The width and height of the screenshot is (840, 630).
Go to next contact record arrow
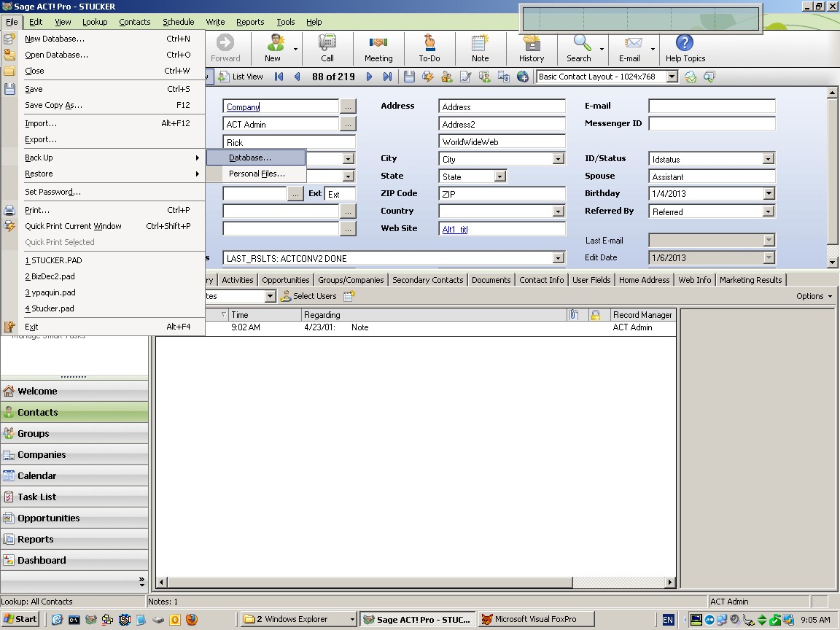[369, 77]
